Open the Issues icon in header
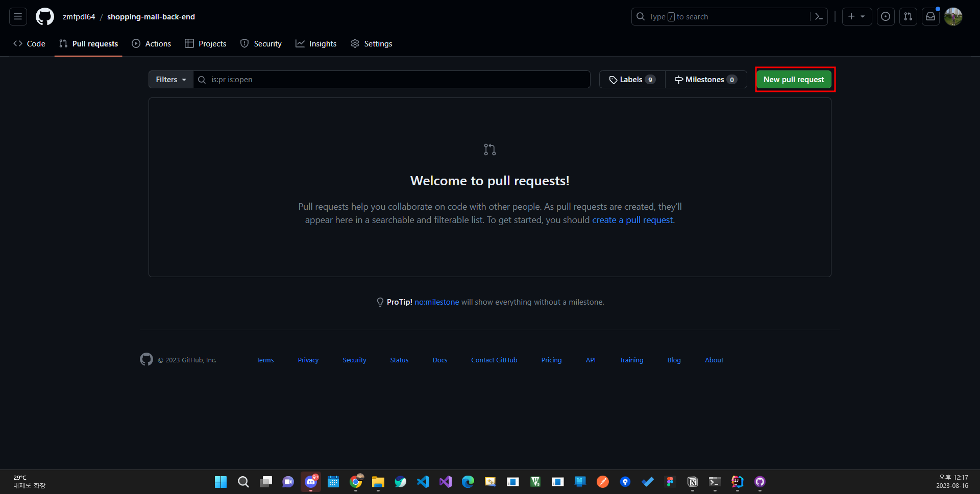Screen dimensions: 980x494 pyautogui.click(x=886, y=16)
